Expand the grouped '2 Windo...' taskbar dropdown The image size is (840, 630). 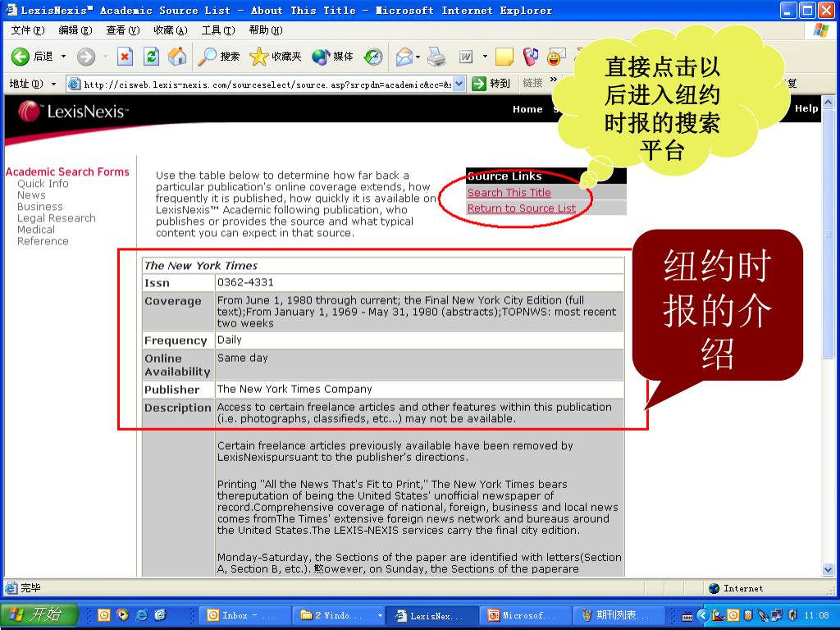click(x=380, y=615)
